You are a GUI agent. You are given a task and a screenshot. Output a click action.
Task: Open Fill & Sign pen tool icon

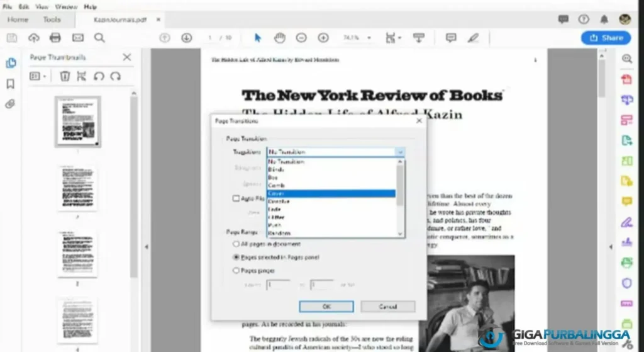[x=627, y=222]
